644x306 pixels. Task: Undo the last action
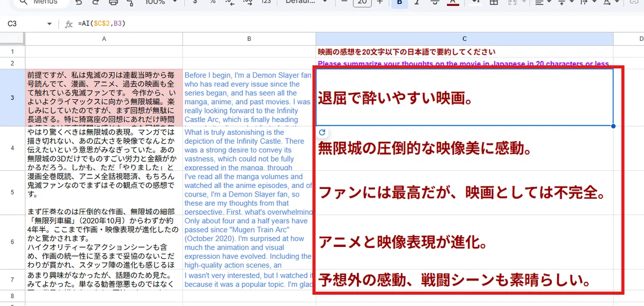pos(78,2)
